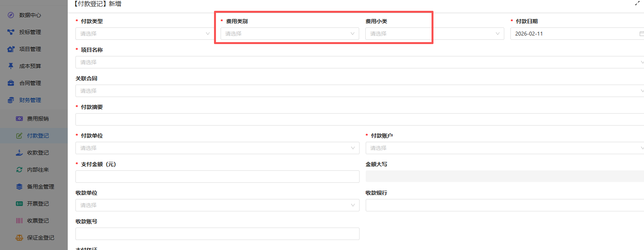644x250 pixels.
Task: Click the 项目管理 sidebar icon
Action: 11,49
